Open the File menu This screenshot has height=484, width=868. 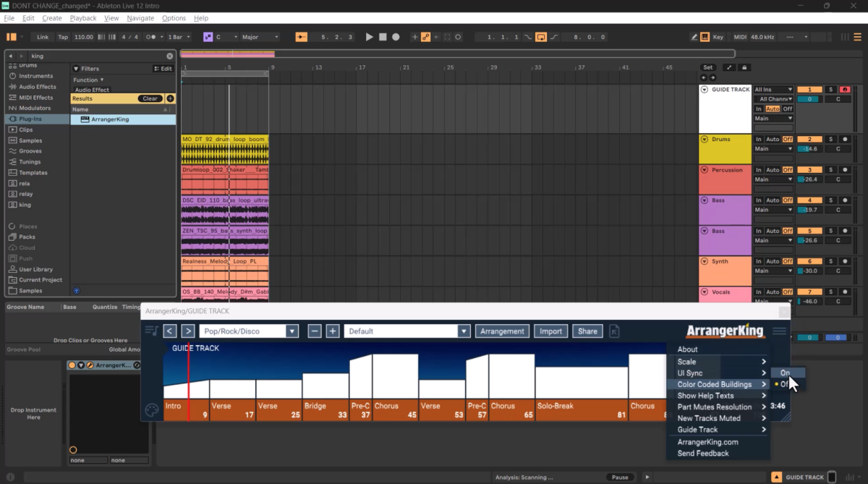tap(9, 18)
